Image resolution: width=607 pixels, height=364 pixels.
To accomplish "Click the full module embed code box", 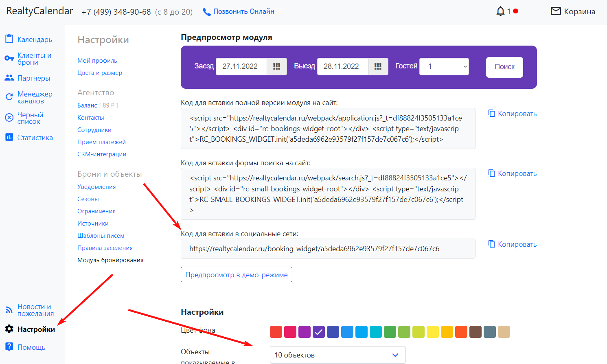I will pos(328,128).
